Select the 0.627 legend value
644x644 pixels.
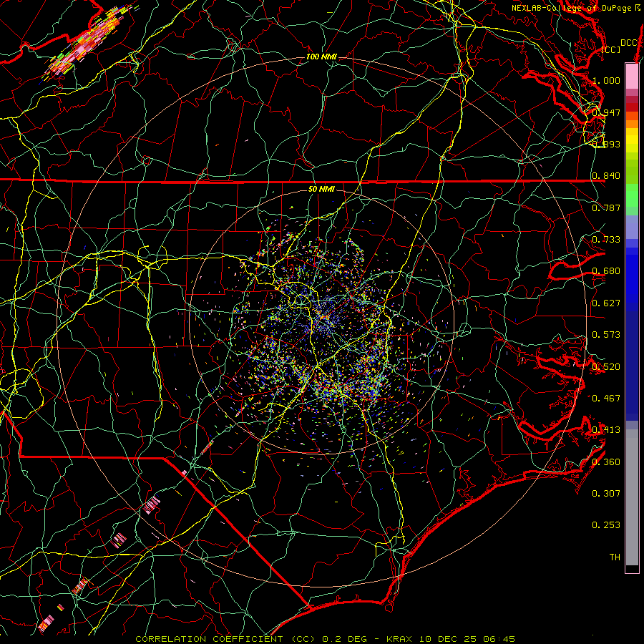(606, 303)
